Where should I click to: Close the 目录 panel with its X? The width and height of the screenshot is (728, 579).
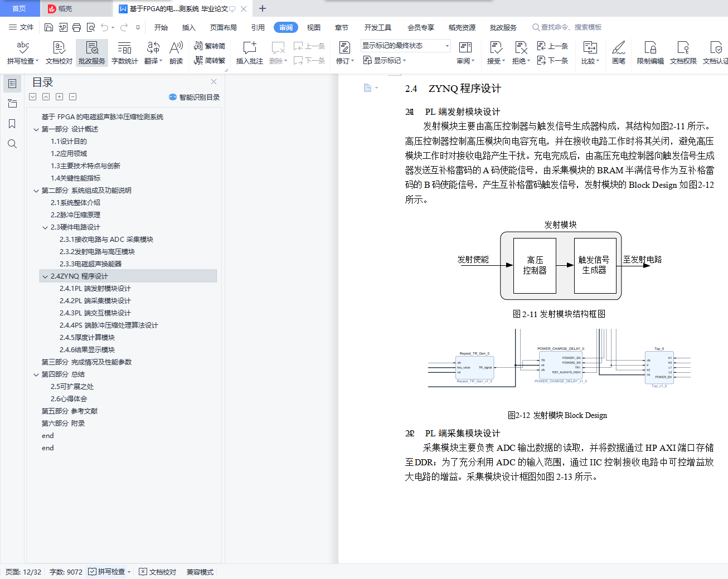click(x=213, y=82)
